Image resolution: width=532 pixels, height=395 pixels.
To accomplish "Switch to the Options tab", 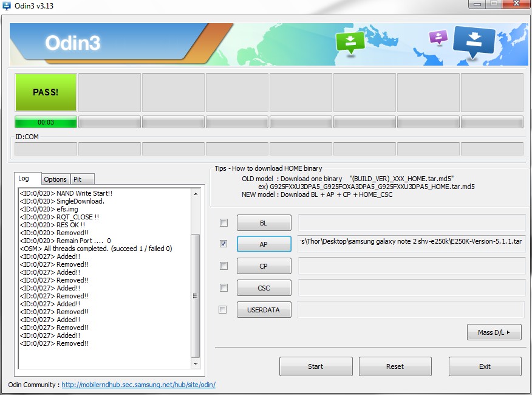I will click(55, 179).
